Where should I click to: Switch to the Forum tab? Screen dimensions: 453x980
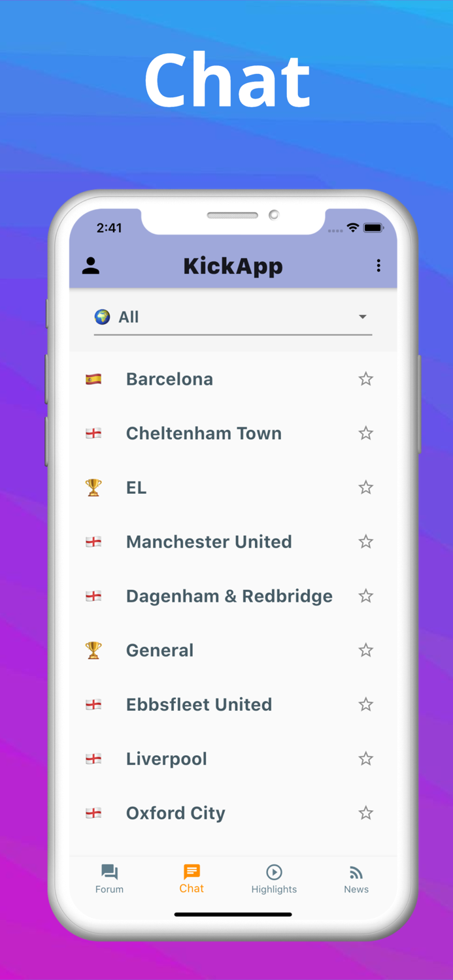[x=109, y=879]
